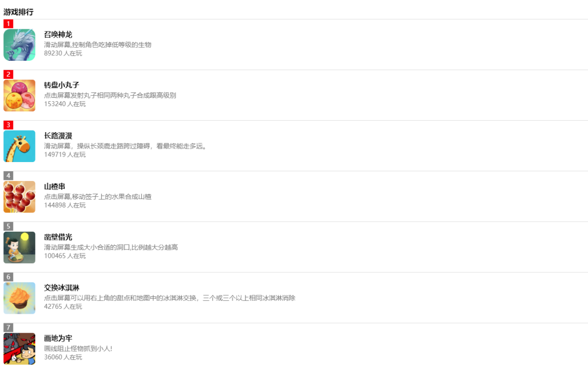Open the 召唤神龙 dragon game icon

(x=20, y=45)
